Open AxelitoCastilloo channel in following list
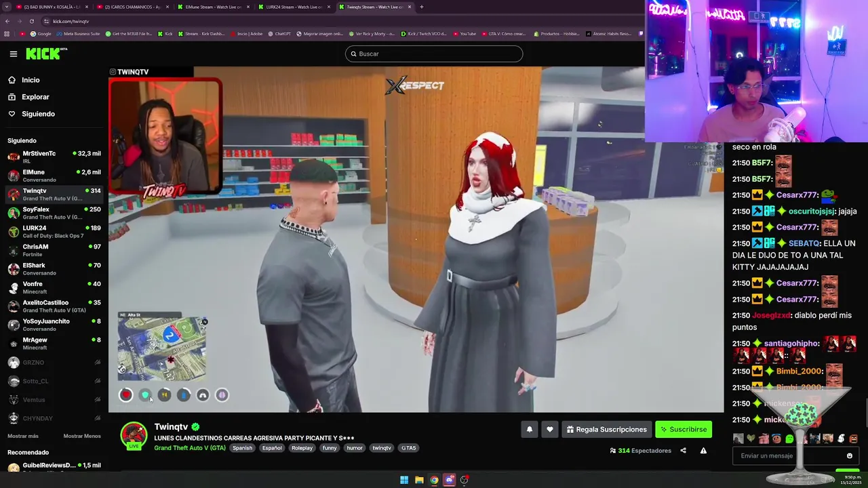This screenshot has height=488, width=868. [x=54, y=306]
